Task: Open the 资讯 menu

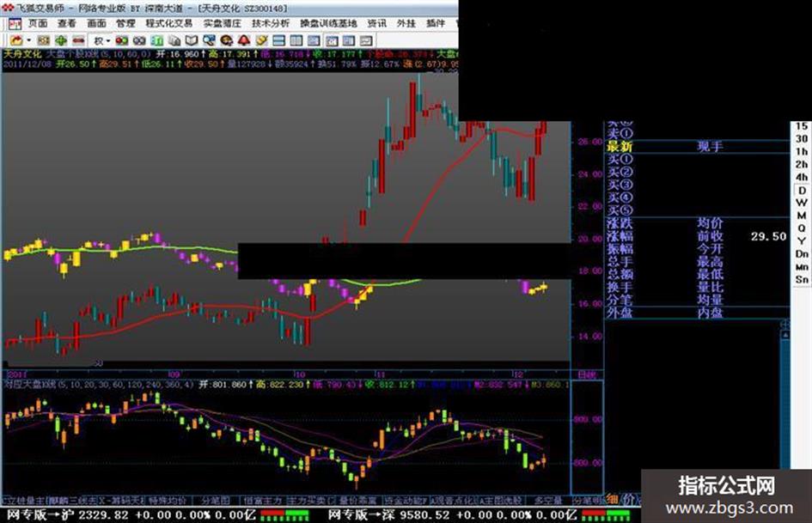Action: 376,23
